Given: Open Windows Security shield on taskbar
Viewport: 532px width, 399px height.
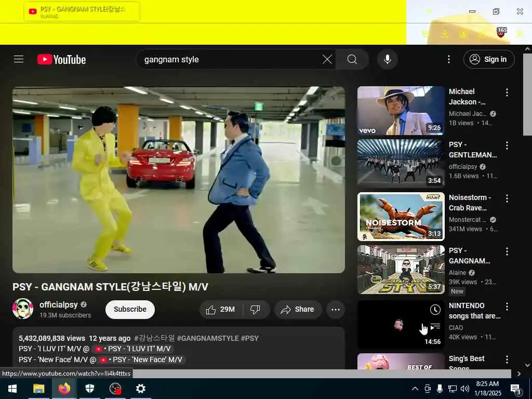Looking at the screenshot, I should [89, 389].
